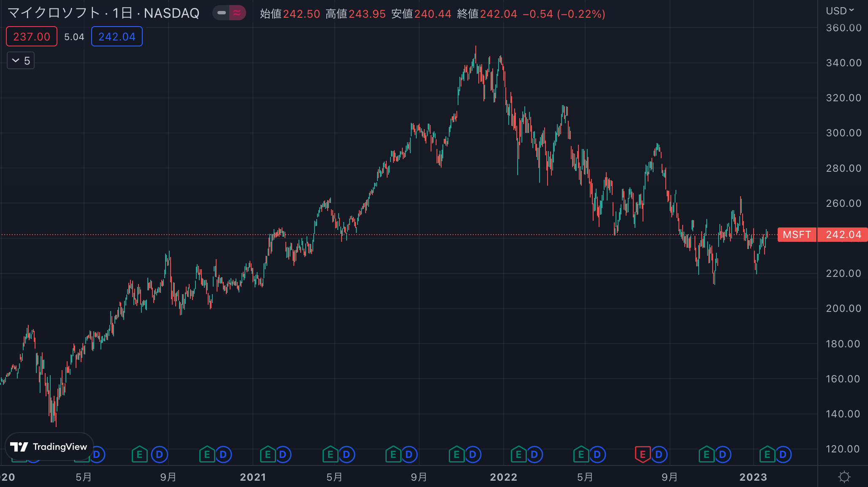The height and width of the screenshot is (487, 868).
Task: Select the May 2022 dividend D marker
Action: point(597,455)
